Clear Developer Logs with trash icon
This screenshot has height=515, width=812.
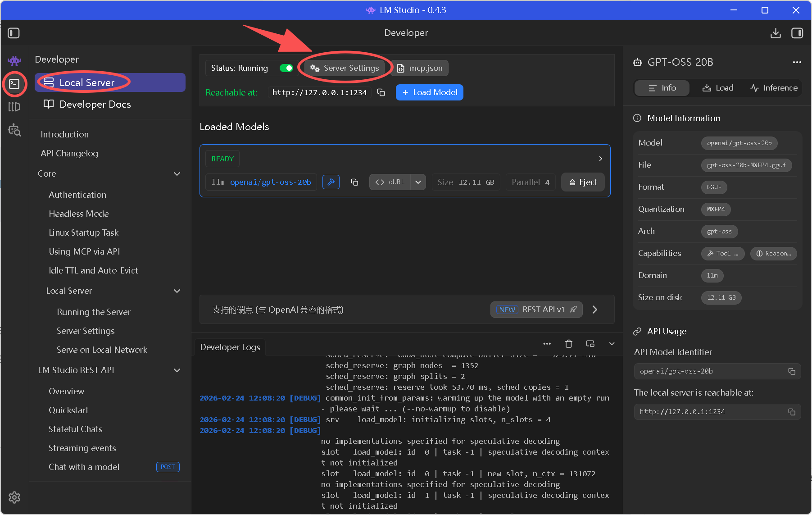pos(569,344)
